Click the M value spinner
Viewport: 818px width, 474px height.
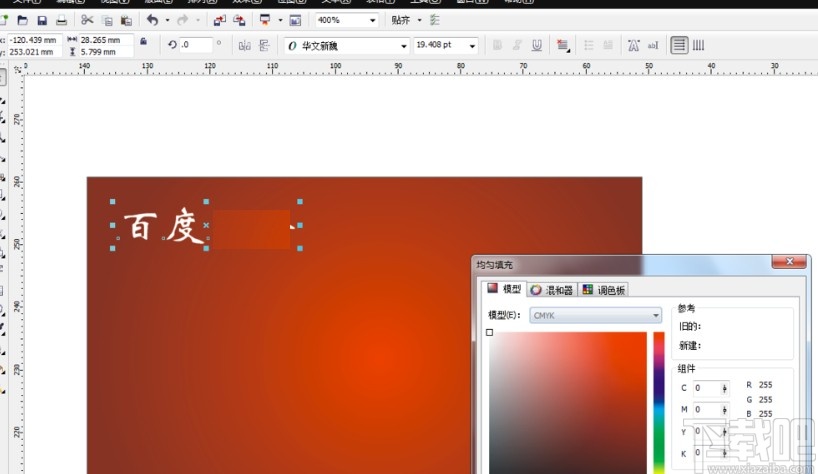[x=724, y=410]
